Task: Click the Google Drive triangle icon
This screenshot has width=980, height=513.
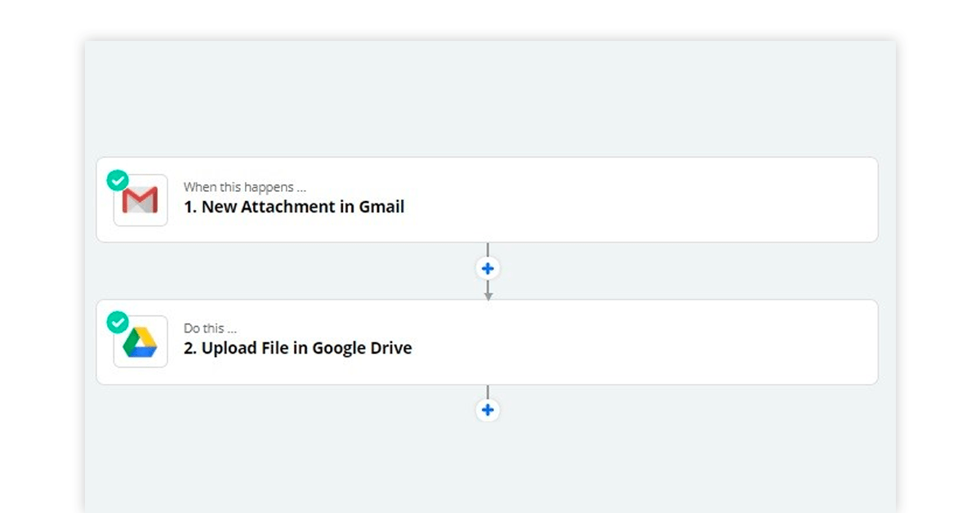Action: coord(140,342)
